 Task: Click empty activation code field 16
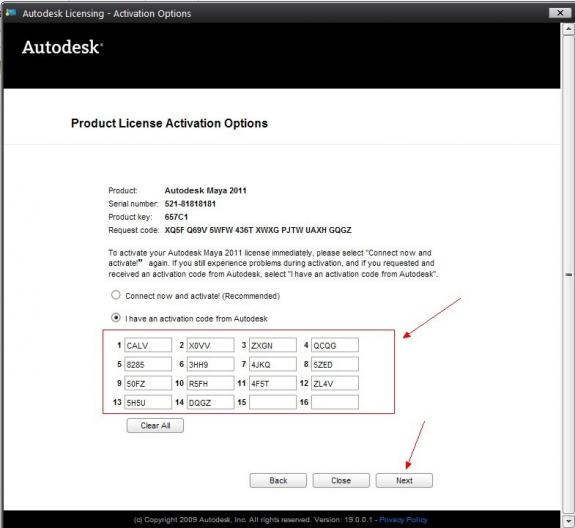coord(335,402)
